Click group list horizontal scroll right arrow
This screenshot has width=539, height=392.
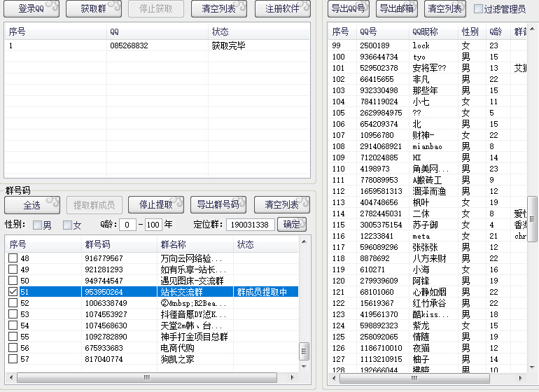293,377
